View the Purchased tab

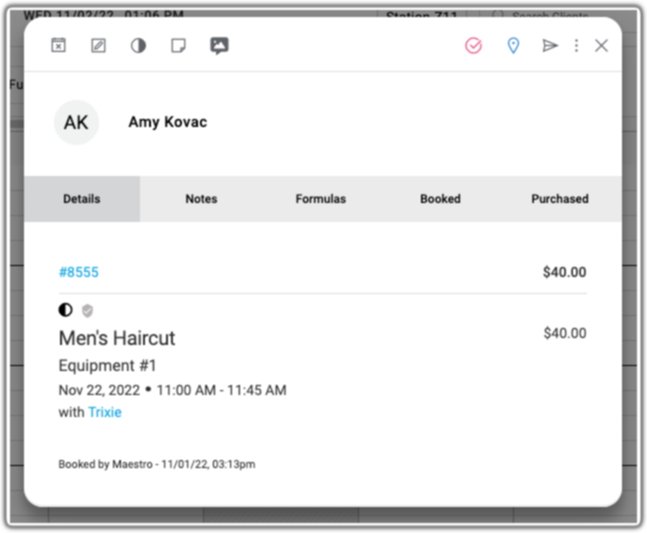tap(560, 199)
